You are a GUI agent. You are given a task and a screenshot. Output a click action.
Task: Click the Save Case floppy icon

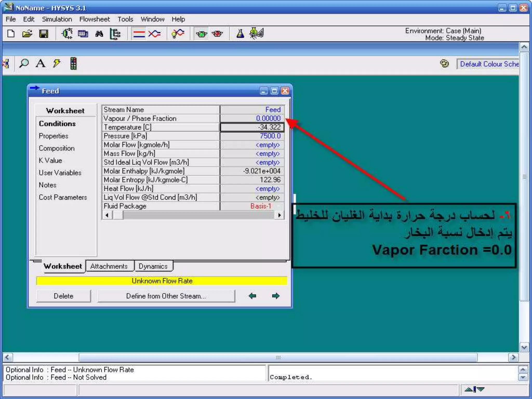pos(44,34)
